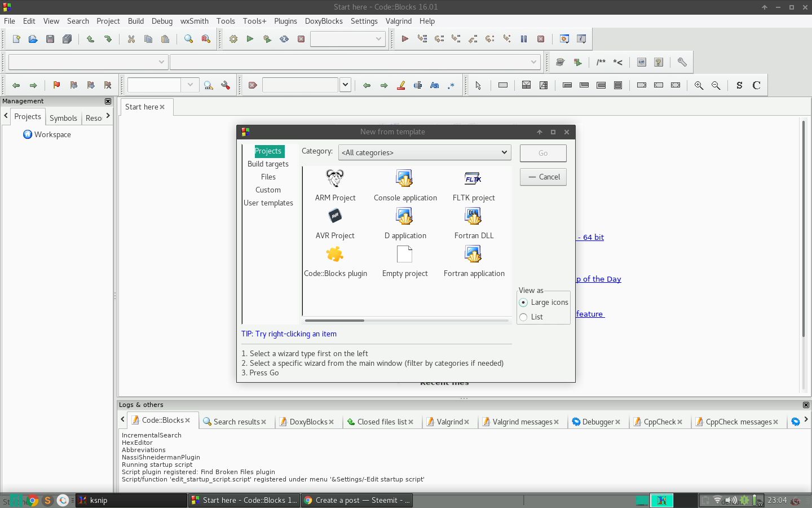Click the Tip of the Day link
This screenshot has width=812, height=508.
(598, 279)
